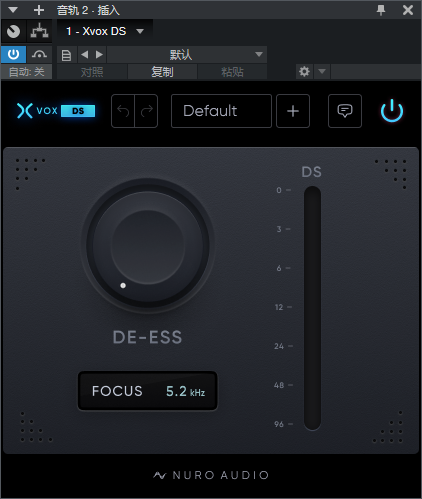Viewport: 422px width, 499px height.
Task: Open the routing channel editor icon
Action: click(39, 31)
